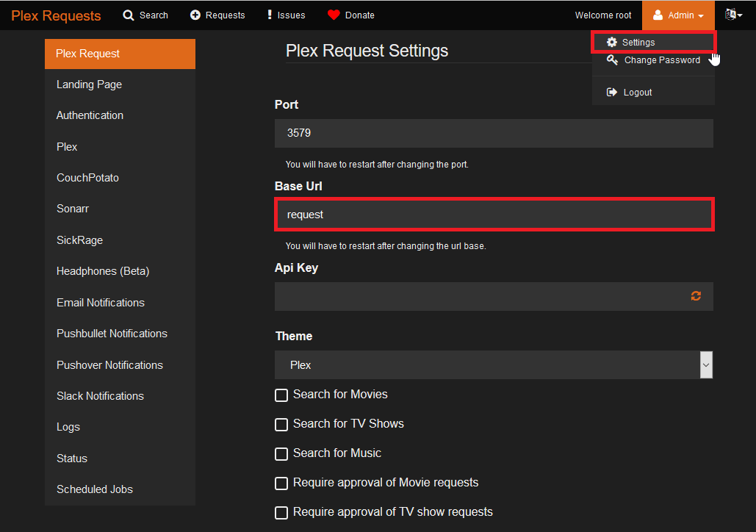The height and width of the screenshot is (532, 756).
Task: Click the Logout arrow icon
Action: point(611,93)
